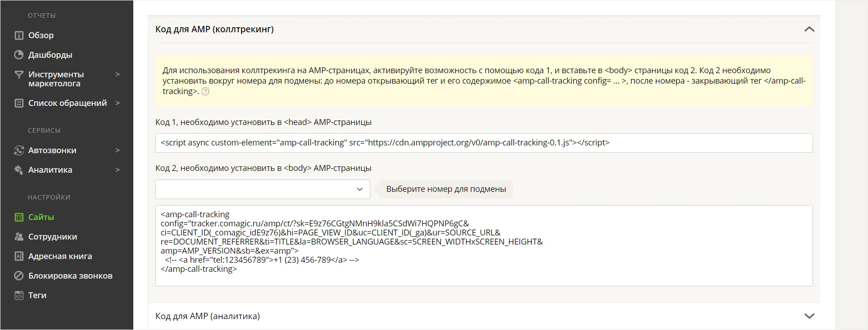Click the amp-call-tracking code text area
Viewport: 868px width, 330px height.
tap(484, 245)
